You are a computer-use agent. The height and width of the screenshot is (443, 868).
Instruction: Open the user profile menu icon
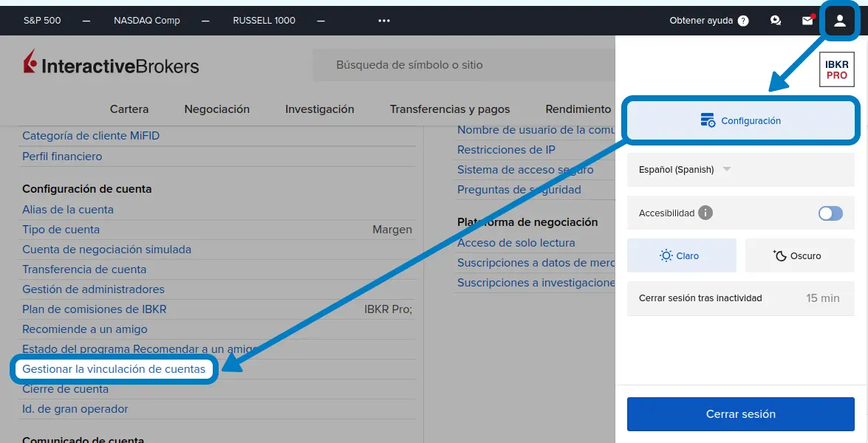pyautogui.click(x=839, y=20)
